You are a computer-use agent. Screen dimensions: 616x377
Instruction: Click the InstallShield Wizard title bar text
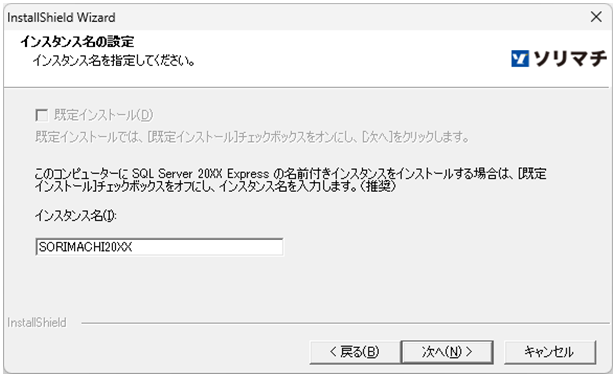pos(61,17)
